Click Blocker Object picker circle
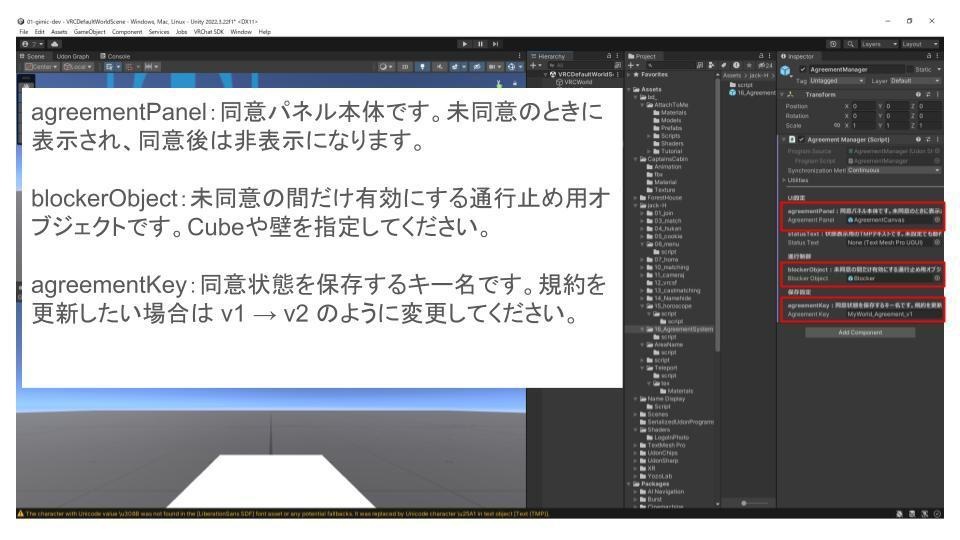 [937, 278]
